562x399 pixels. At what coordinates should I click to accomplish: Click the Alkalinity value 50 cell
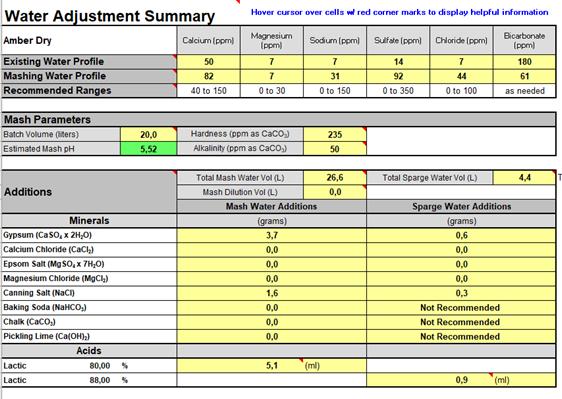(335, 149)
